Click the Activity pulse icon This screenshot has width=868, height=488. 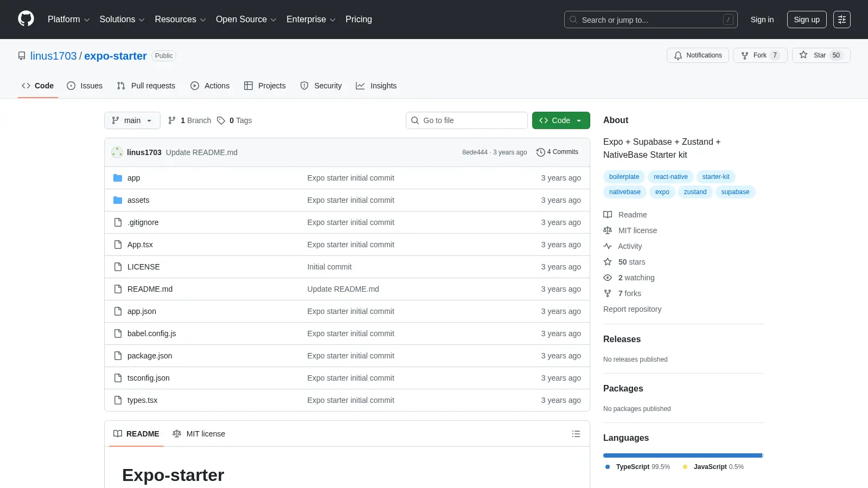[x=608, y=246]
